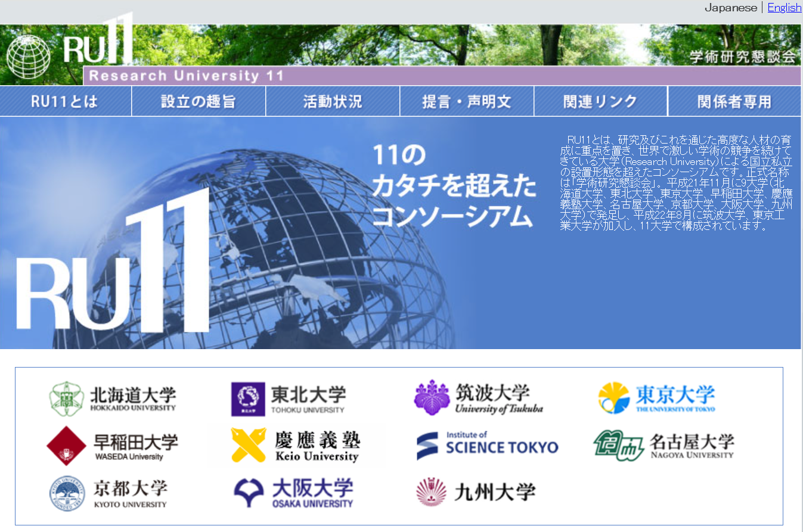Image resolution: width=803 pixels, height=532 pixels.
Task: Open the Hokkaido University logo link
Action: coord(113,399)
